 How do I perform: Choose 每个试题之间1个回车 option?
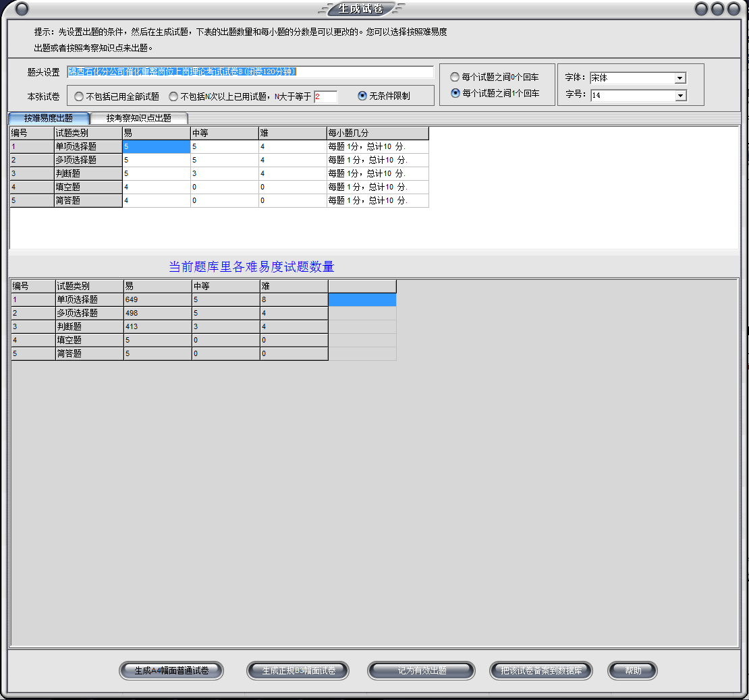(x=455, y=93)
